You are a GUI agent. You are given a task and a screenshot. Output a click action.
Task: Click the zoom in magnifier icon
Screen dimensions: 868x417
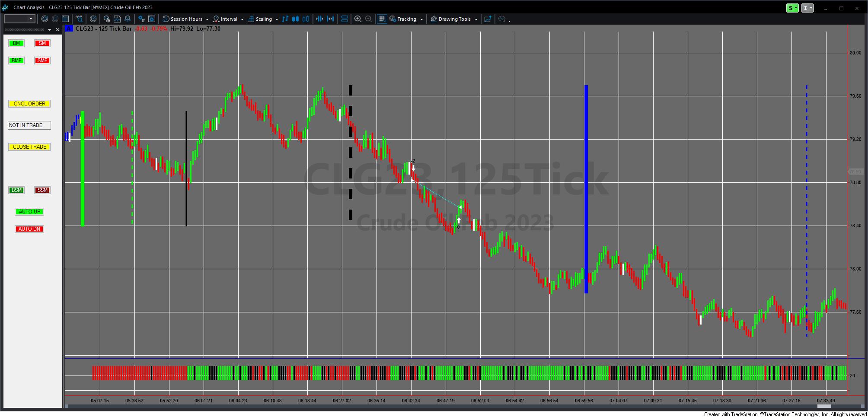[358, 19]
